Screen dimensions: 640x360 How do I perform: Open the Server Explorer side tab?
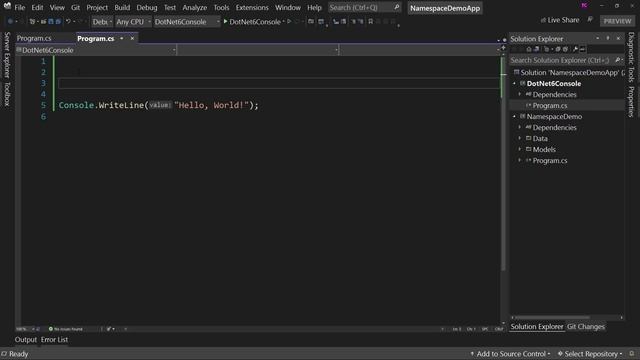pyautogui.click(x=7, y=55)
